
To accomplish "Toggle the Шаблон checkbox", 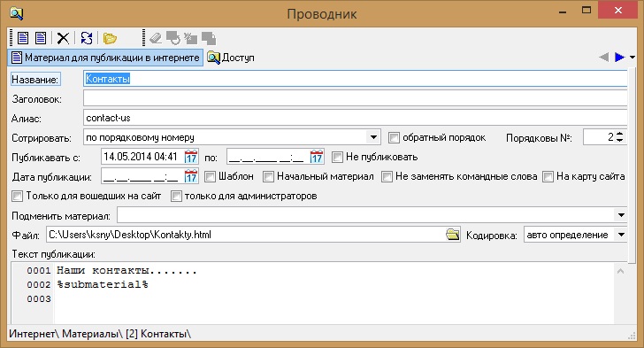I will pos(210,176).
